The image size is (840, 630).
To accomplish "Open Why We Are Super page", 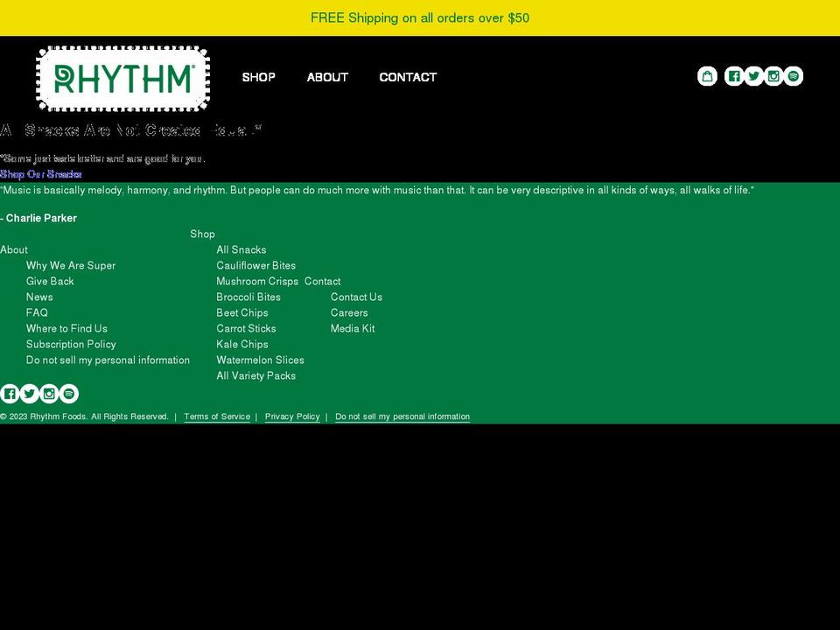I will tap(71, 265).
